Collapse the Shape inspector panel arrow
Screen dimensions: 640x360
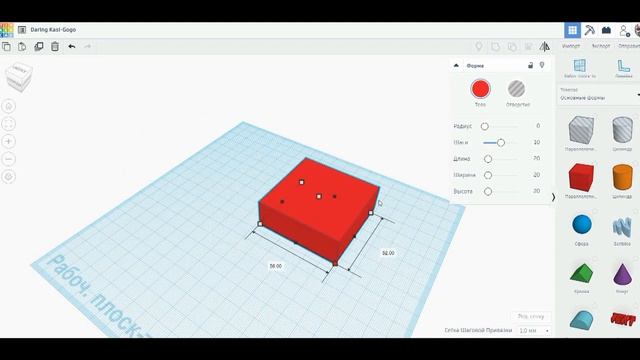pyautogui.click(x=456, y=66)
